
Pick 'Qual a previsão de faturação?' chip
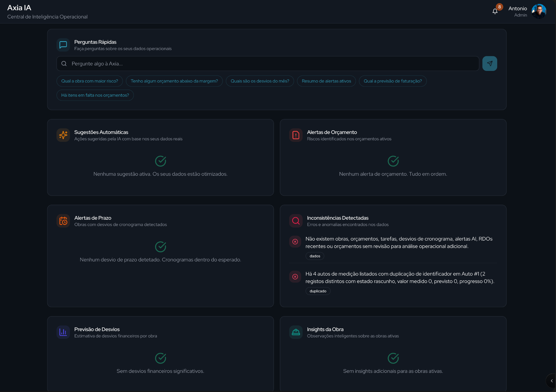(393, 81)
